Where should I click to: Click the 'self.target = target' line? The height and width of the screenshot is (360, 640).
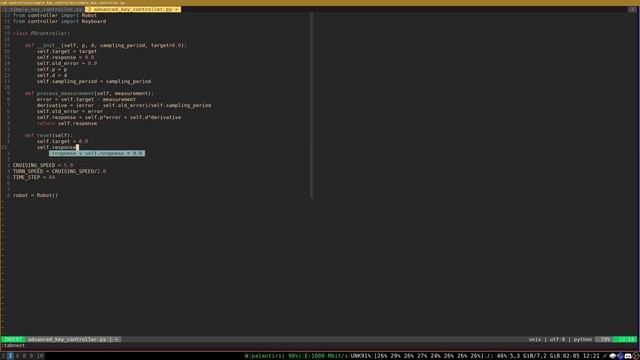pyautogui.click(x=67, y=51)
